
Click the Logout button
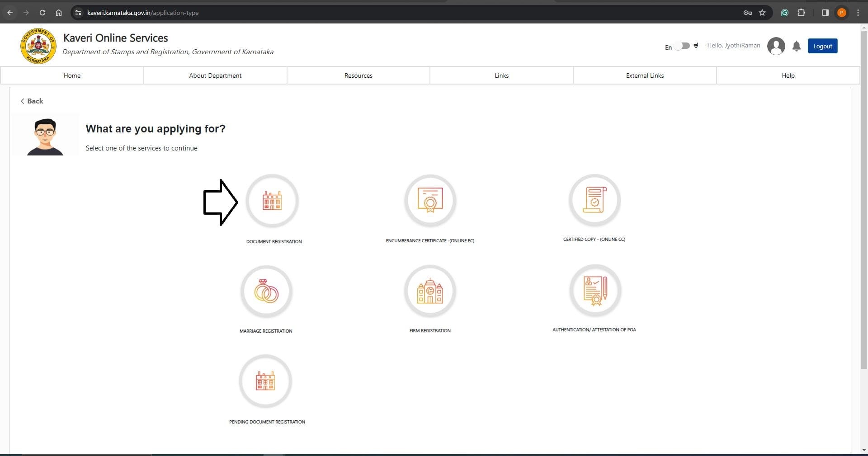click(822, 46)
